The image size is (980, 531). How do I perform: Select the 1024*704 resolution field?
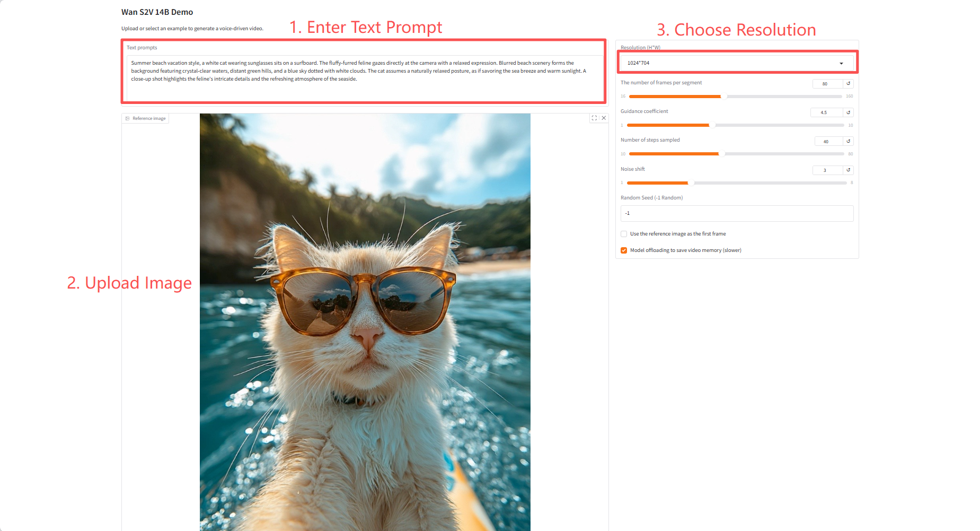(737, 63)
